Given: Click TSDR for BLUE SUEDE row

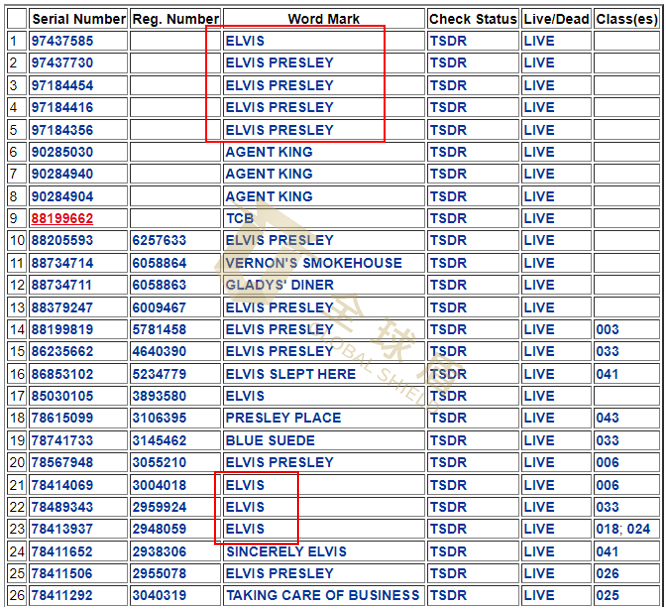Looking at the screenshot, I should pos(448,441).
